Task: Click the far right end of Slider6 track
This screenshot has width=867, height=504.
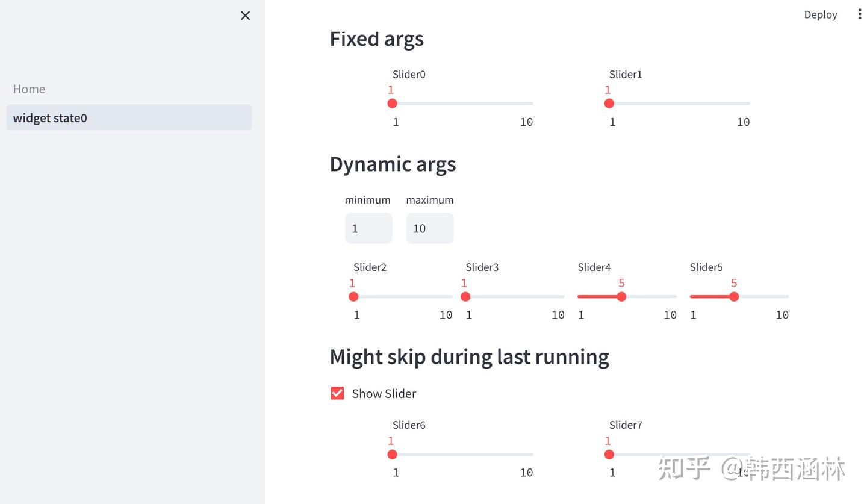Action: pyautogui.click(x=532, y=454)
